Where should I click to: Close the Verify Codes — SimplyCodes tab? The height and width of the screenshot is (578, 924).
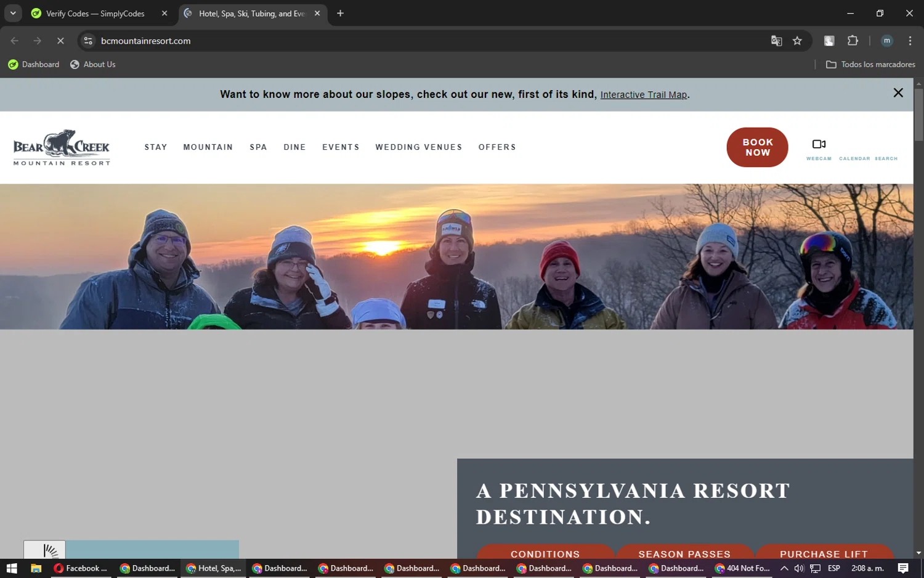[x=164, y=13]
